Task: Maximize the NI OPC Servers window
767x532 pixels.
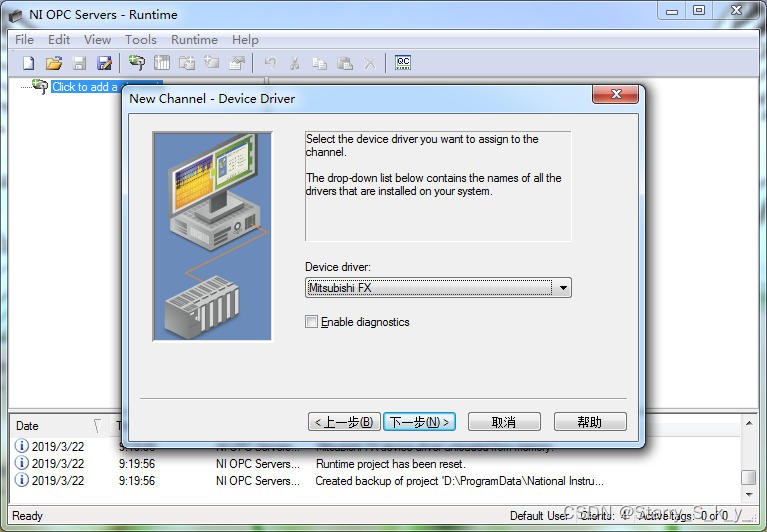Action: click(x=699, y=11)
